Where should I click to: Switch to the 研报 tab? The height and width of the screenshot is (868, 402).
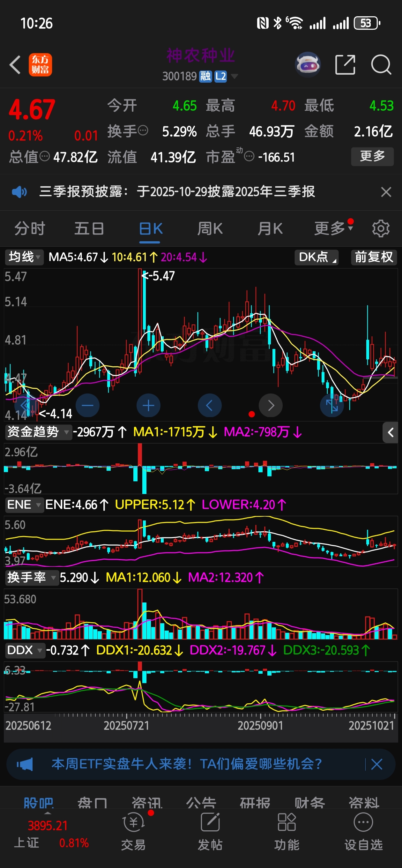[255, 803]
